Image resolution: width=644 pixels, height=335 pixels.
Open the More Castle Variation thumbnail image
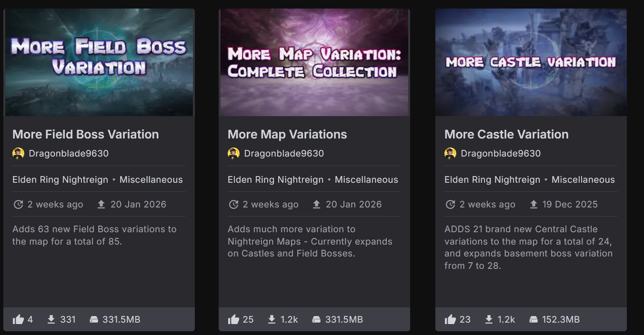531,62
